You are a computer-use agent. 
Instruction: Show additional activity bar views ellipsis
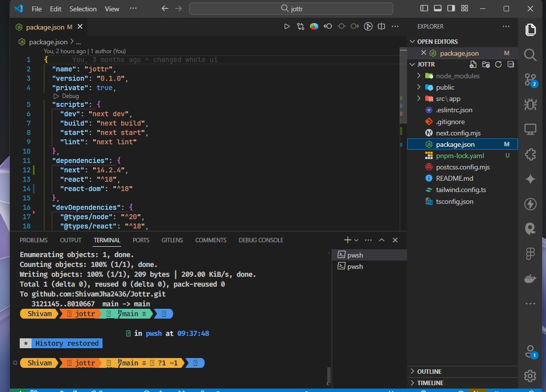(530, 303)
